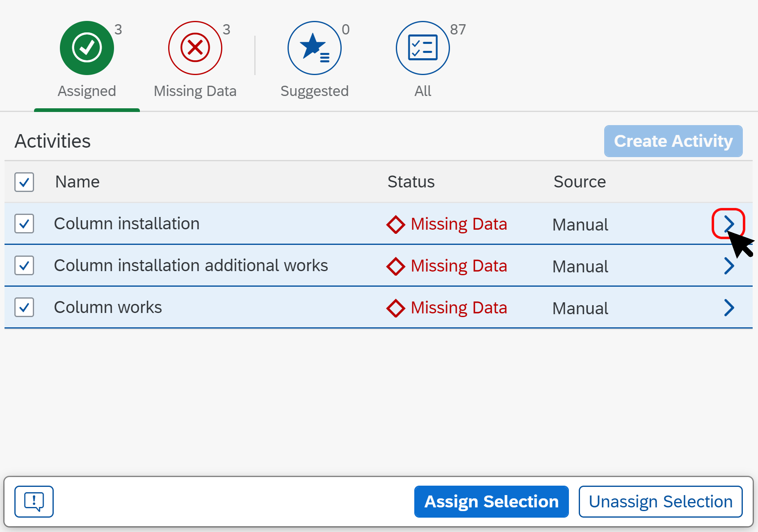Toggle the select-all checkbox in the header

24,182
